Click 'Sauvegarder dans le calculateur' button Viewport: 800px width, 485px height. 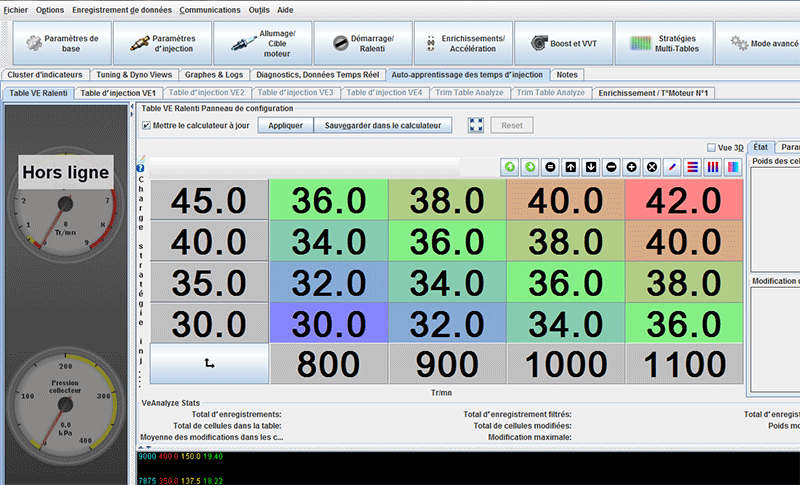tap(383, 126)
